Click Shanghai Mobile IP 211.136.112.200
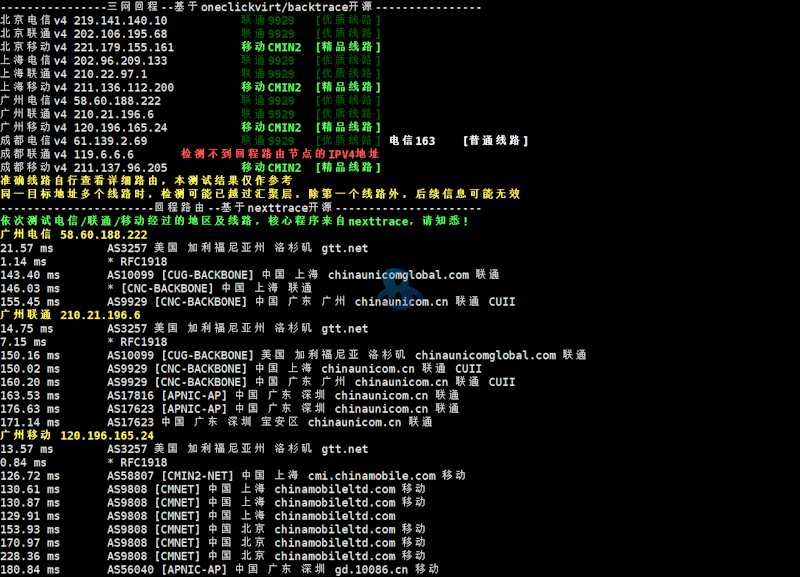Viewport: 800px width, 577px height. coord(117,87)
